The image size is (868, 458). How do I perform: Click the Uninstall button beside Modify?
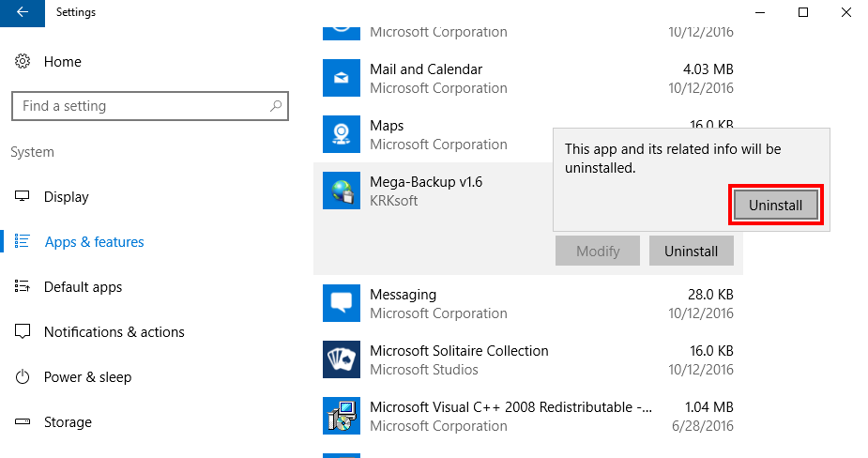pyautogui.click(x=692, y=251)
